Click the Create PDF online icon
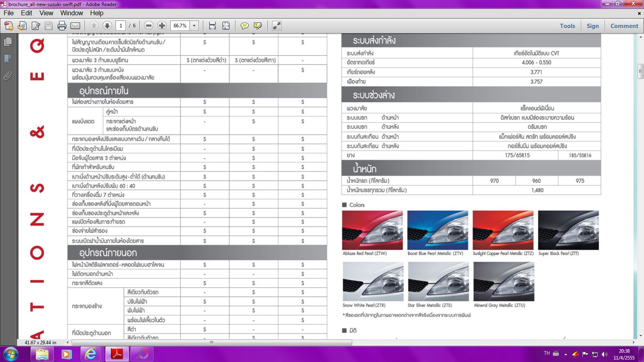644x362 pixels. [x=8, y=26]
